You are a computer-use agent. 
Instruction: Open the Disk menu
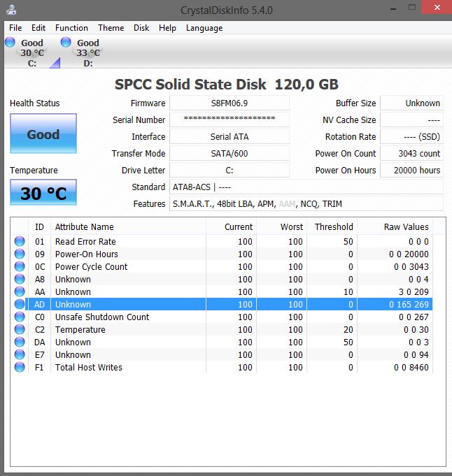(x=141, y=28)
